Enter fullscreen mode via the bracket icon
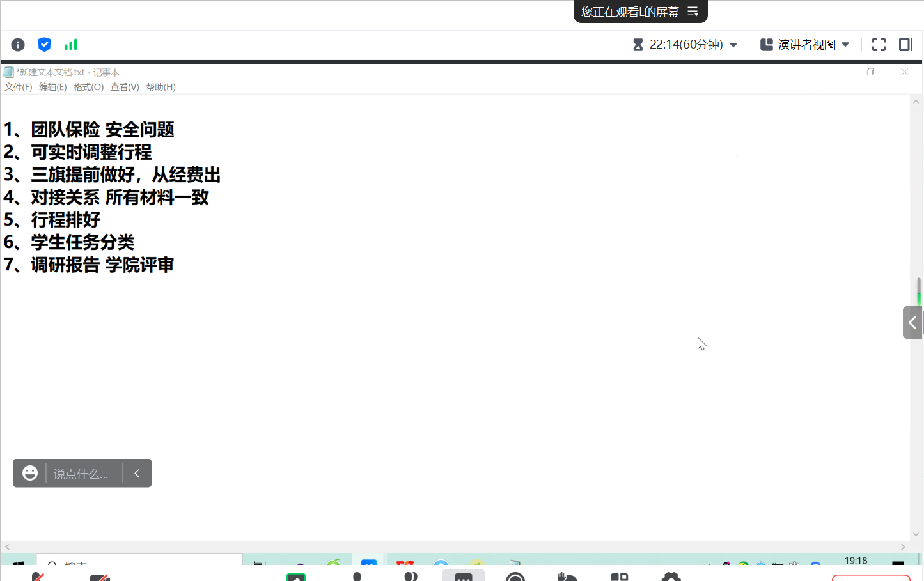The image size is (924, 581). 879,45
